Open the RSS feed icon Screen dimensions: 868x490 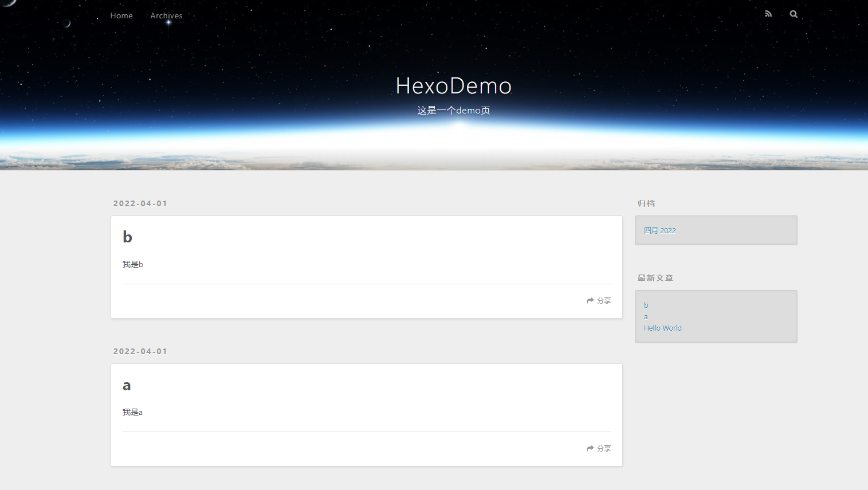click(x=768, y=13)
